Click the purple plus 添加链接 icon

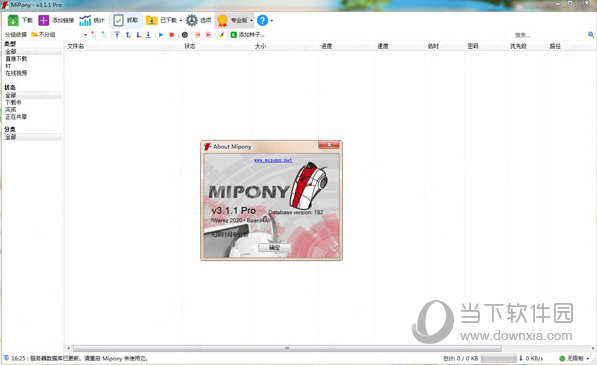click(x=44, y=20)
